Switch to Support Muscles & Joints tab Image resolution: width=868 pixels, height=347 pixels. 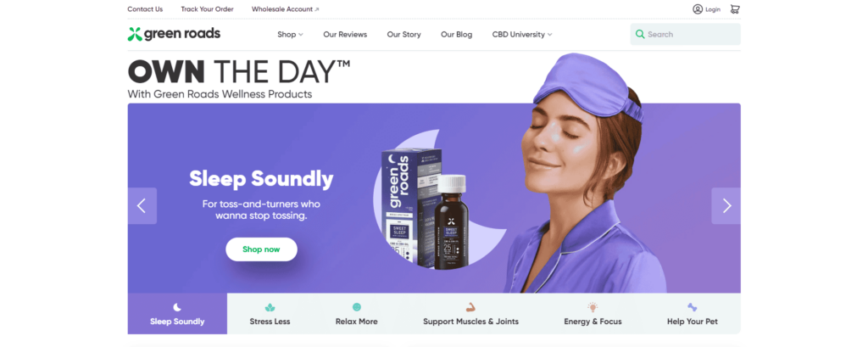click(470, 314)
